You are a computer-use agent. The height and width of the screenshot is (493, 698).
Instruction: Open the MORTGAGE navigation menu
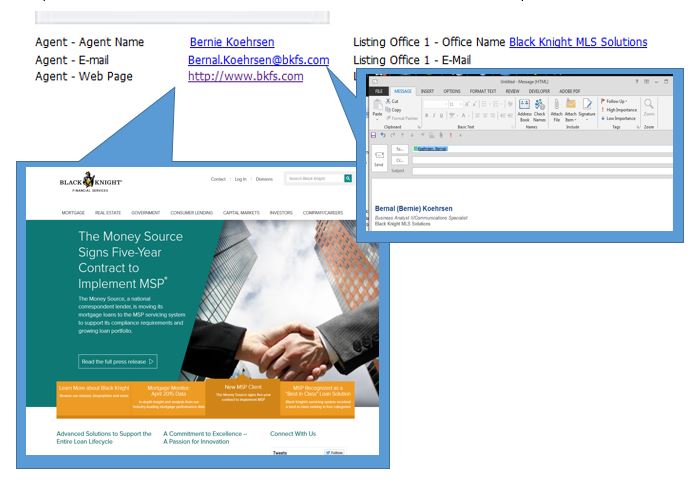coord(73,213)
